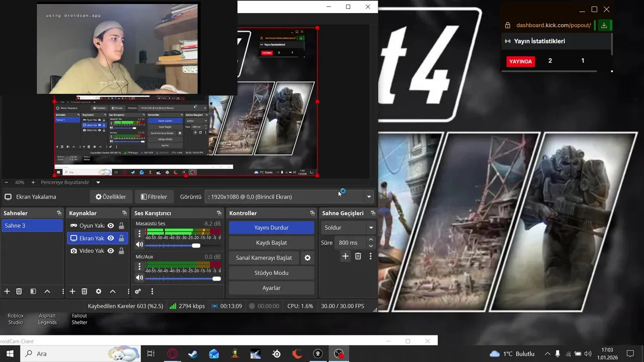
Task: Open Windows Start menu
Action: point(10,354)
